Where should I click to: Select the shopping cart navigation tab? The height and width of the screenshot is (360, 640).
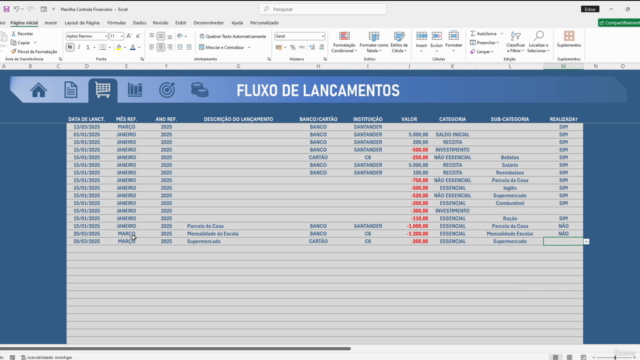click(x=102, y=89)
